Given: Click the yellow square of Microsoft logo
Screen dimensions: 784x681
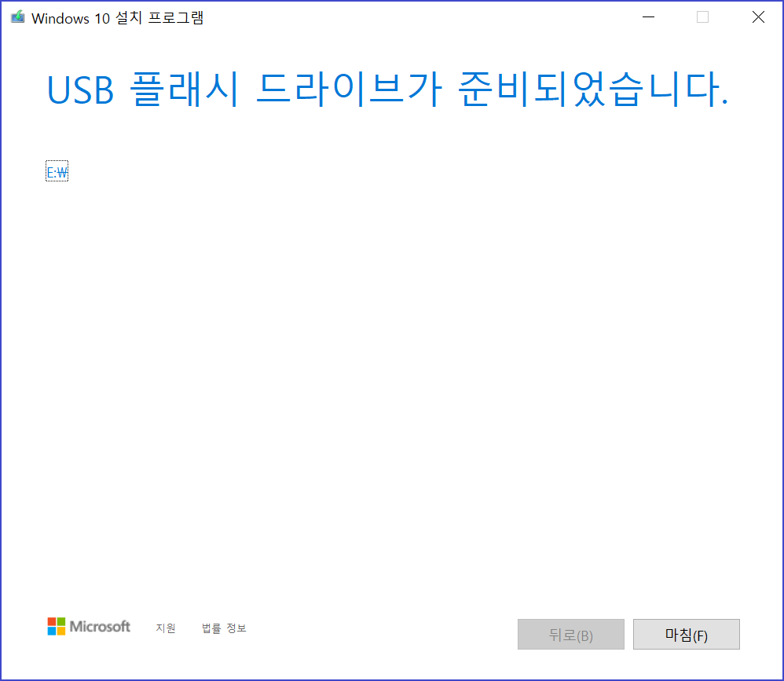Looking at the screenshot, I should tap(61, 631).
